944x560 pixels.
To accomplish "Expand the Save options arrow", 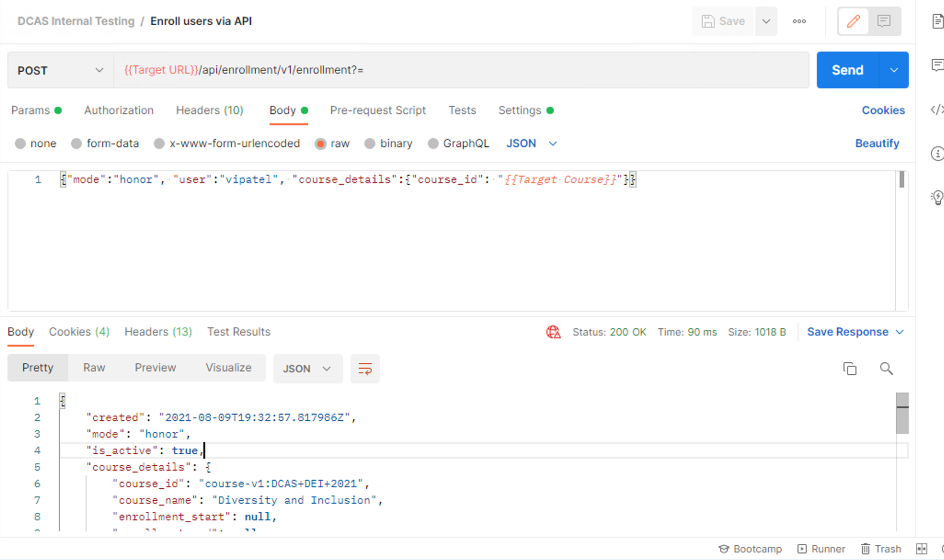I will point(766,21).
